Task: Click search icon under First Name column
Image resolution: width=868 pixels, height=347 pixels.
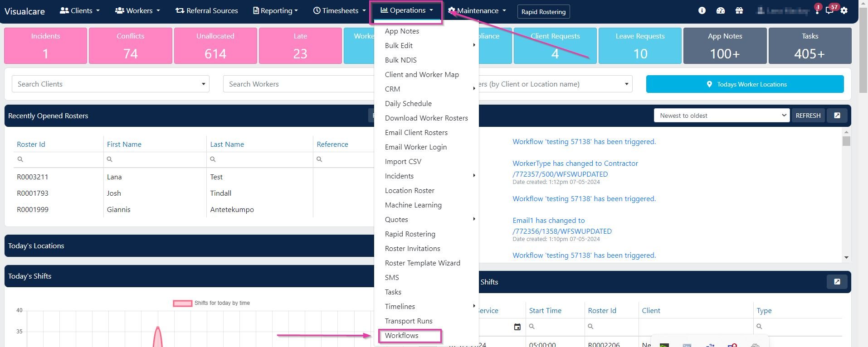Action: click(x=110, y=159)
